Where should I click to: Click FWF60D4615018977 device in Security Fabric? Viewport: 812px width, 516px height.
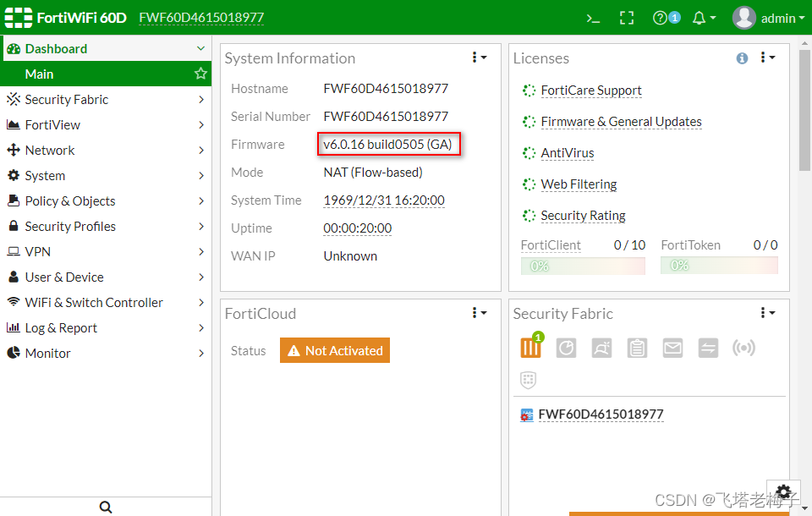pyautogui.click(x=601, y=414)
